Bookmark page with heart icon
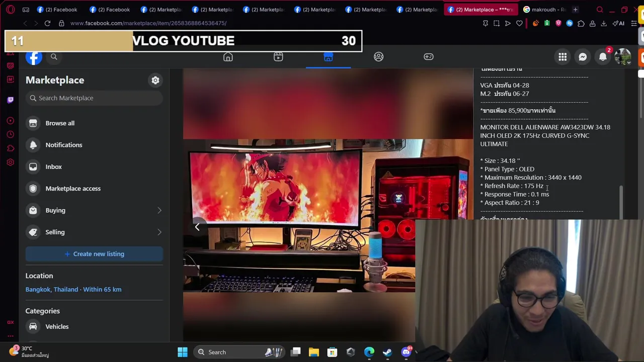644x362 pixels. click(519, 23)
